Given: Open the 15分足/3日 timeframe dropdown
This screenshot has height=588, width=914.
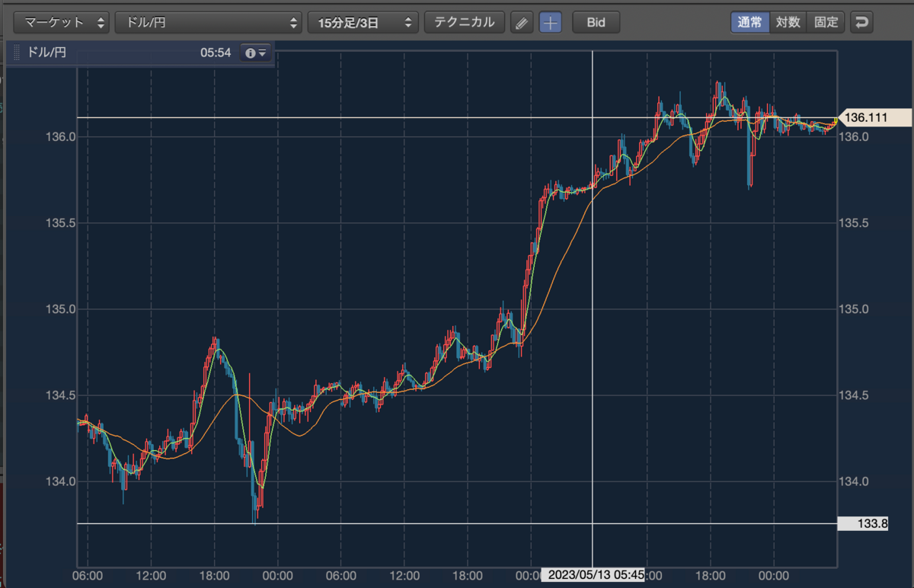Looking at the screenshot, I should coord(363,22).
